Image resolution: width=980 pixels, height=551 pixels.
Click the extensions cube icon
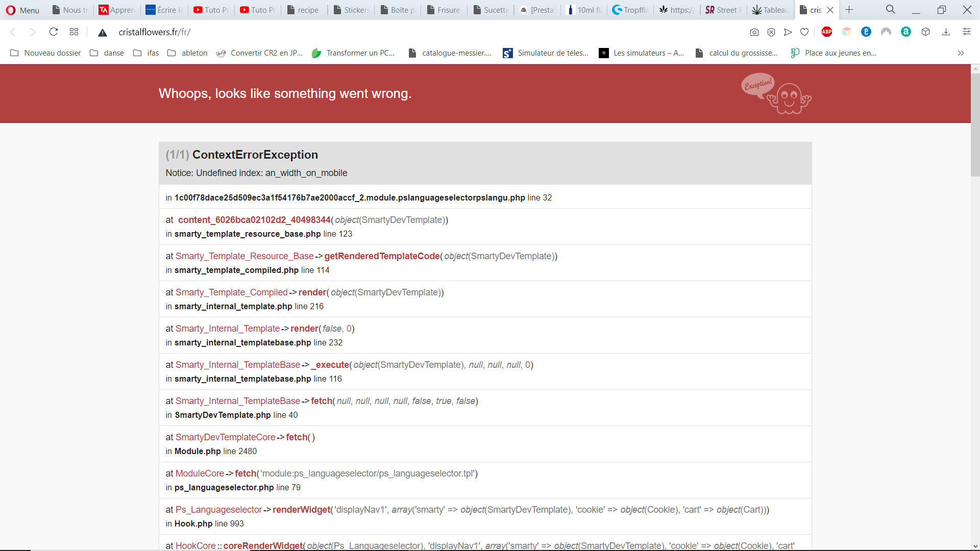click(925, 32)
